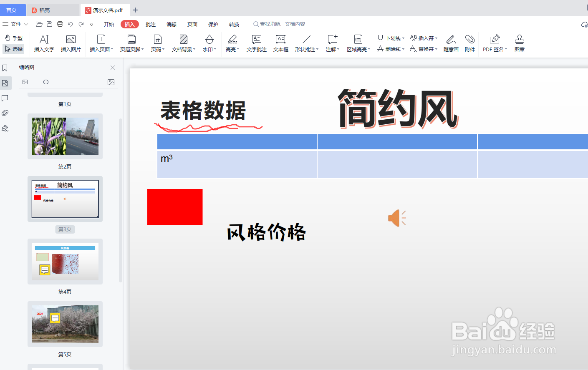Screen dimensions: 588x370
Task: Select the 演示文档.pdf document tab
Action: pyautogui.click(x=106, y=10)
